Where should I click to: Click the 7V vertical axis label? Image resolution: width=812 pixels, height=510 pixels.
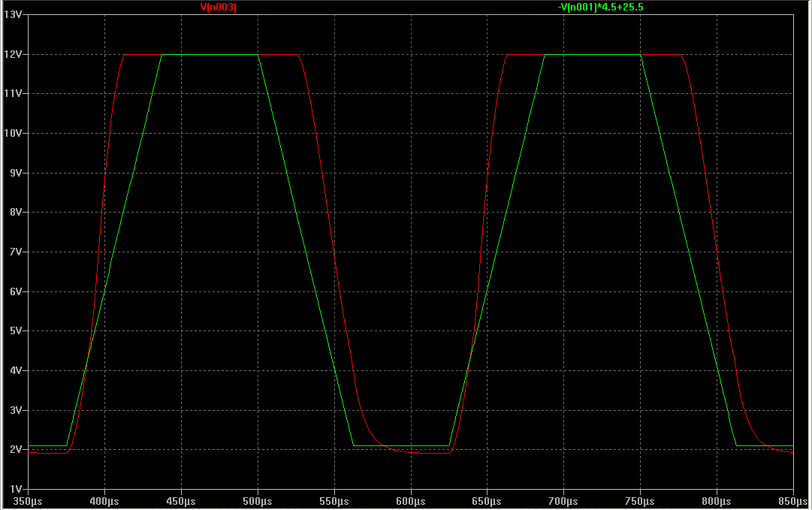pyautogui.click(x=15, y=252)
